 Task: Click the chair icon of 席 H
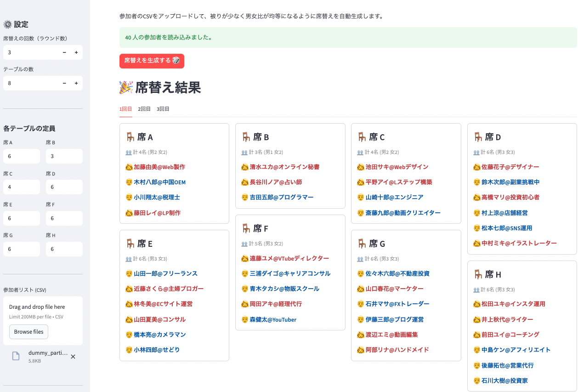pos(478,274)
